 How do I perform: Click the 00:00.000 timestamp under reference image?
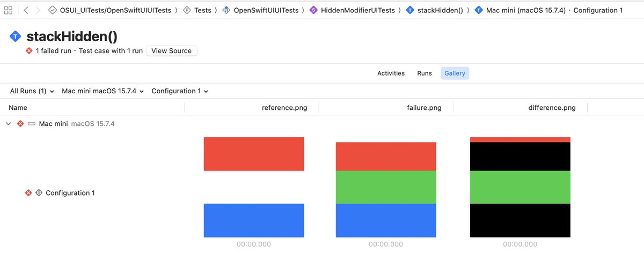point(254,244)
